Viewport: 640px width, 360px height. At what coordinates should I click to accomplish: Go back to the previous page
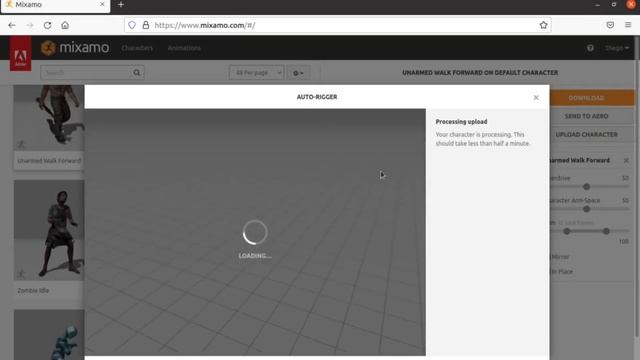[11, 25]
